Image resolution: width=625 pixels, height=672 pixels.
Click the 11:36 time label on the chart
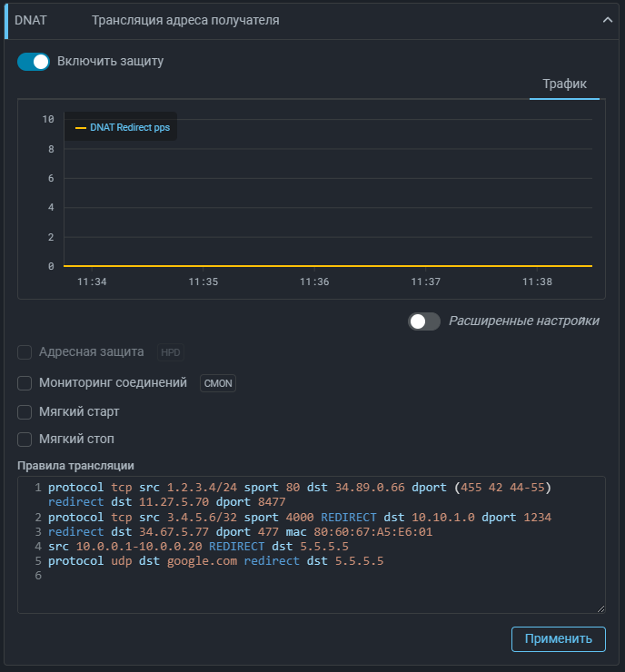(x=314, y=282)
